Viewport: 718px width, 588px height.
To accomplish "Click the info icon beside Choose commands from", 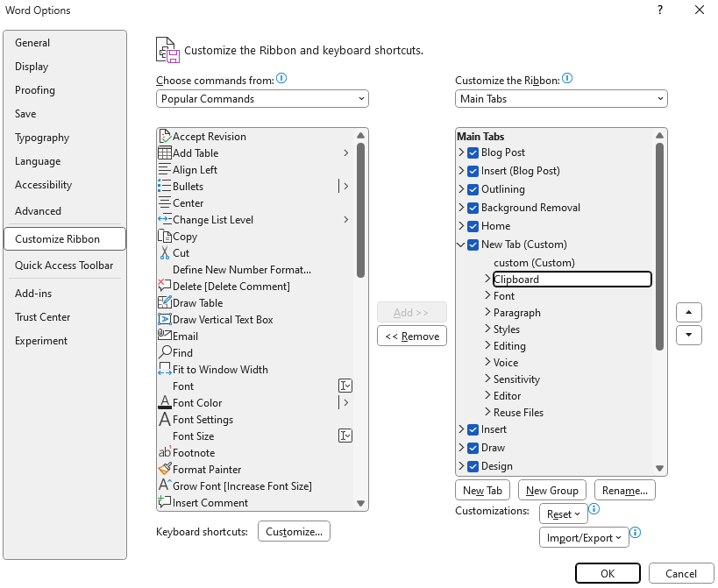I will click(281, 79).
